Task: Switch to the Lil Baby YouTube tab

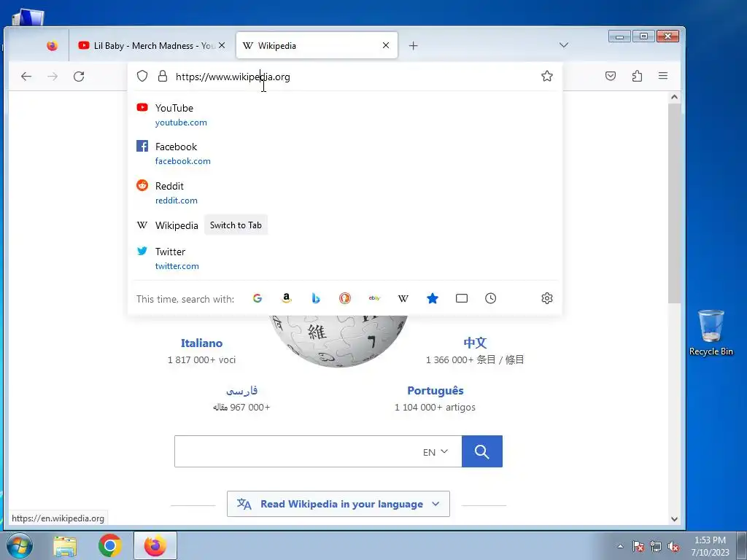Action: [x=152, y=46]
